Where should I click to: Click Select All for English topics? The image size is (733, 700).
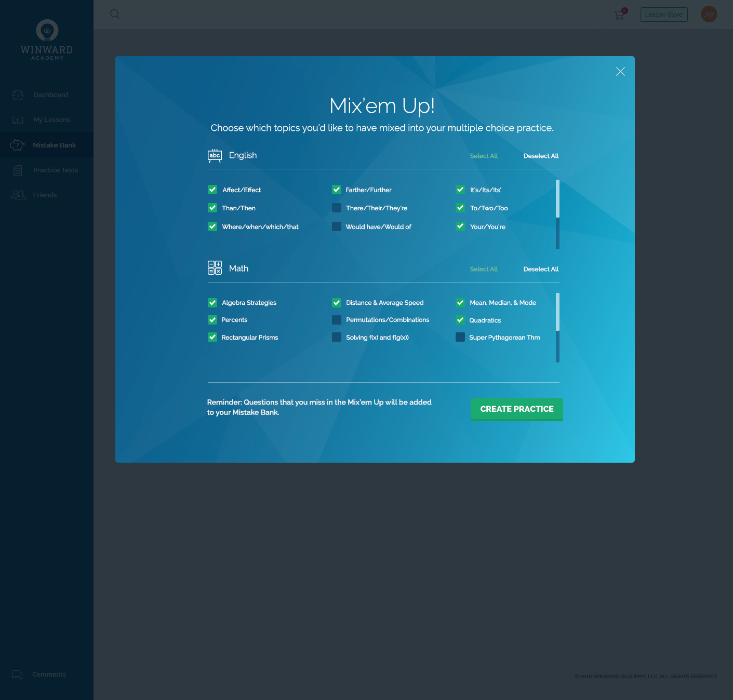(x=484, y=156)
